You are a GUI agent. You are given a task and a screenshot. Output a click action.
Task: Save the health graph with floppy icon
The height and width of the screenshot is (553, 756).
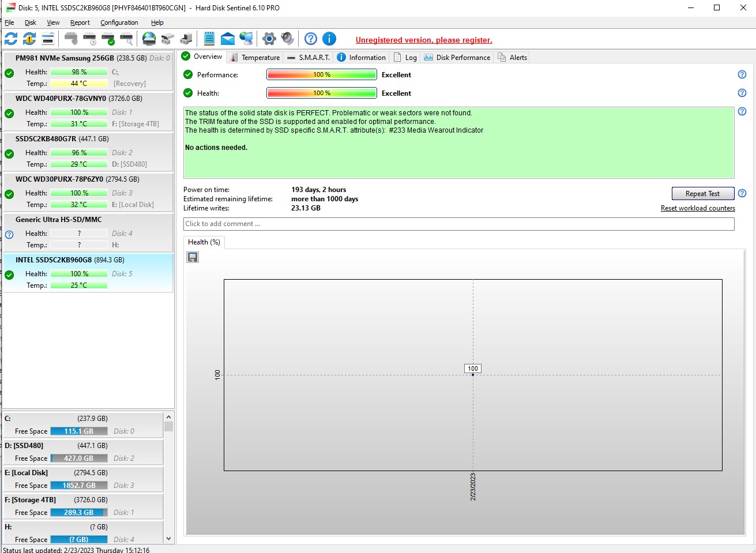pos(193,257)
